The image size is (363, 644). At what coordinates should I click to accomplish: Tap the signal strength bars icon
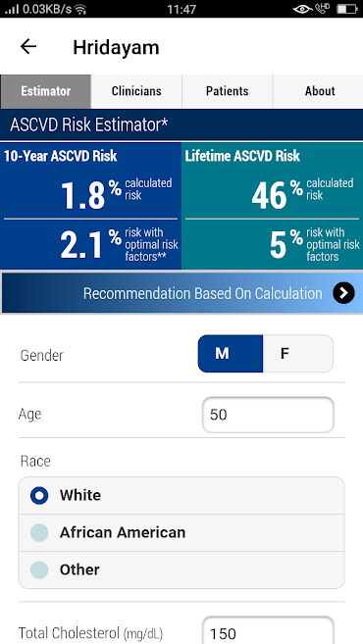12,9
